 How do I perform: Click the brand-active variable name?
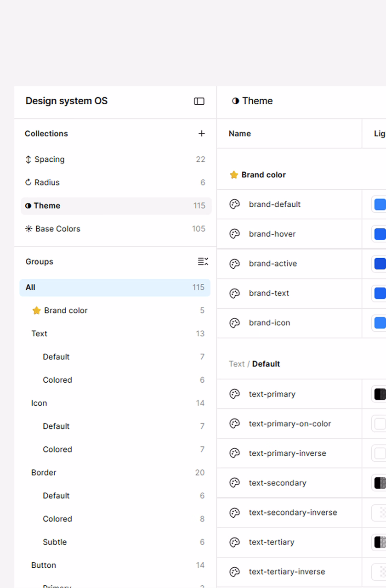coord(273,264)
